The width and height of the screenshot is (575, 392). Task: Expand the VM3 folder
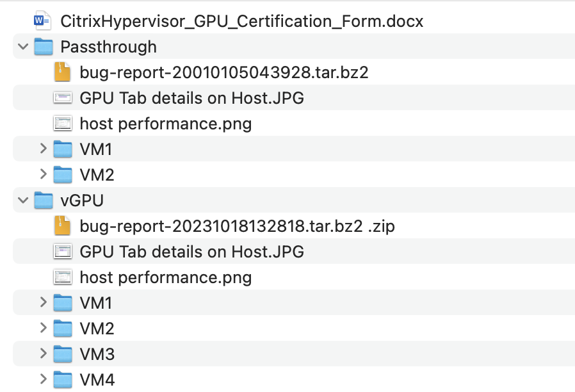point(44,354)
